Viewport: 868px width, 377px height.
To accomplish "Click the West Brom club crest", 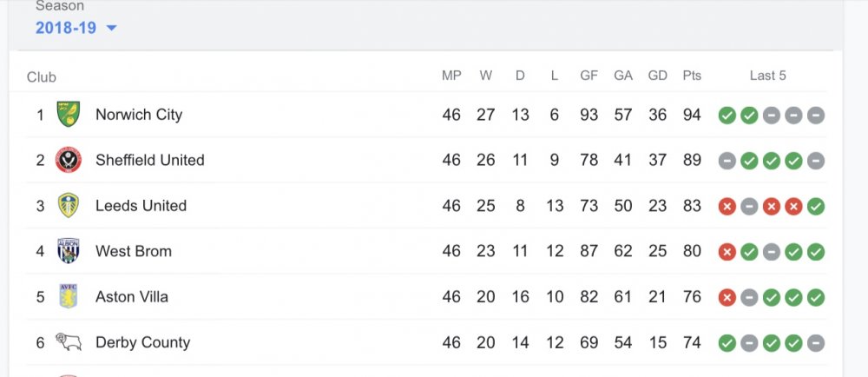I will pos(69,251).
